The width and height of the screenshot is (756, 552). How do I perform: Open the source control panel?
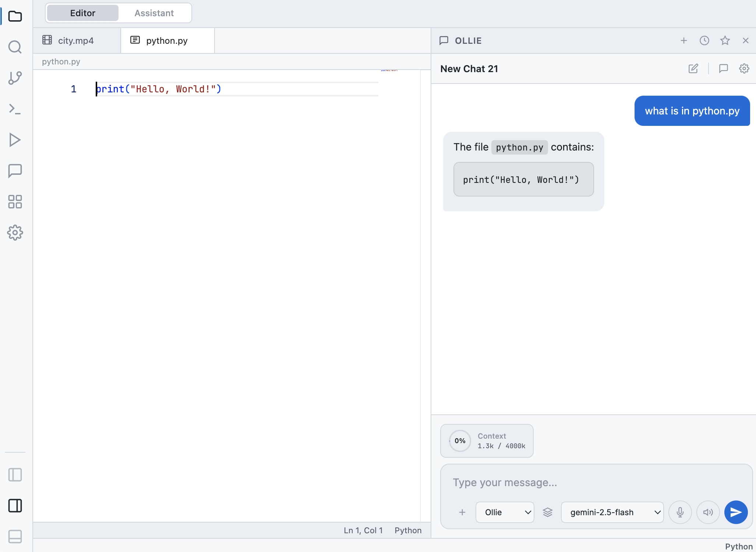tap(15, 78)
